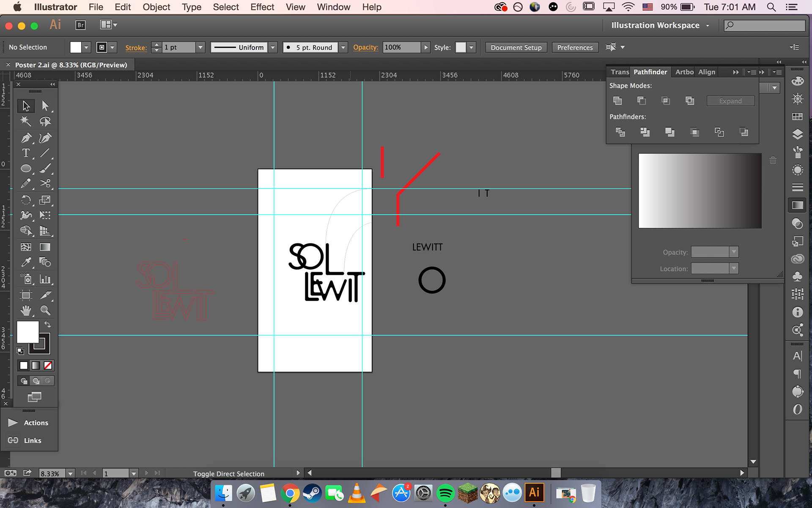Click the Minus Front shape mode icon
Image resolution: width=812 pixels, height=508 pixels.
tap(642, 101)
